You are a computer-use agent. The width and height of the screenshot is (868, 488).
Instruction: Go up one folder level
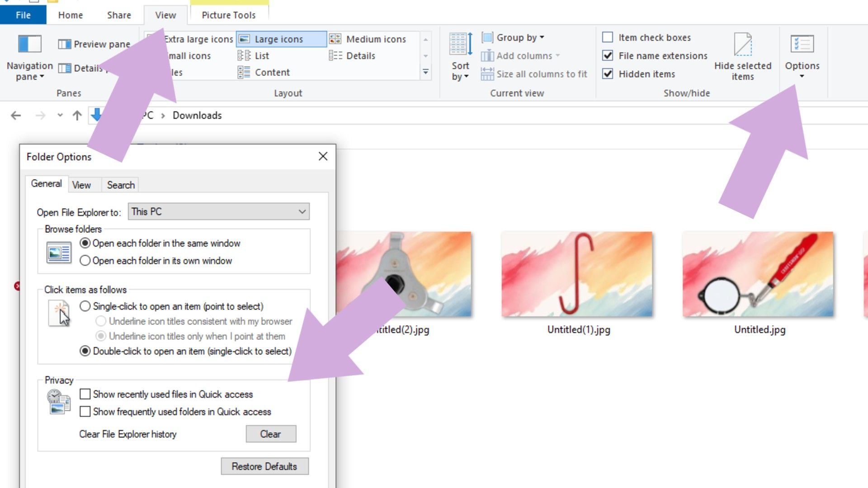pos(77,116)
